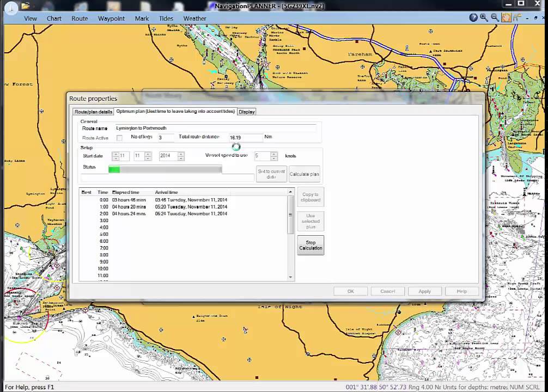The width and height of the screenshot is (548, 392).
Task: Increase the start date month stepper
Action: click(x=148, y=154)
